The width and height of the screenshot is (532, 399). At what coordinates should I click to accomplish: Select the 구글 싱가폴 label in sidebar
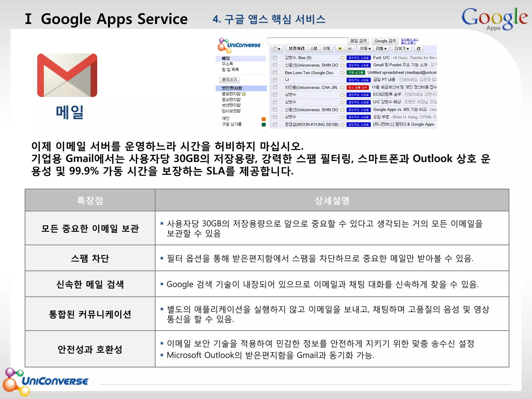pyautogui.click(x=231, y=124)
